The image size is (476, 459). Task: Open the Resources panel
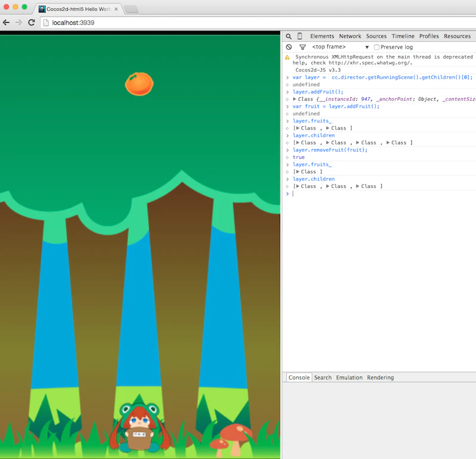(x=457, y=36)
